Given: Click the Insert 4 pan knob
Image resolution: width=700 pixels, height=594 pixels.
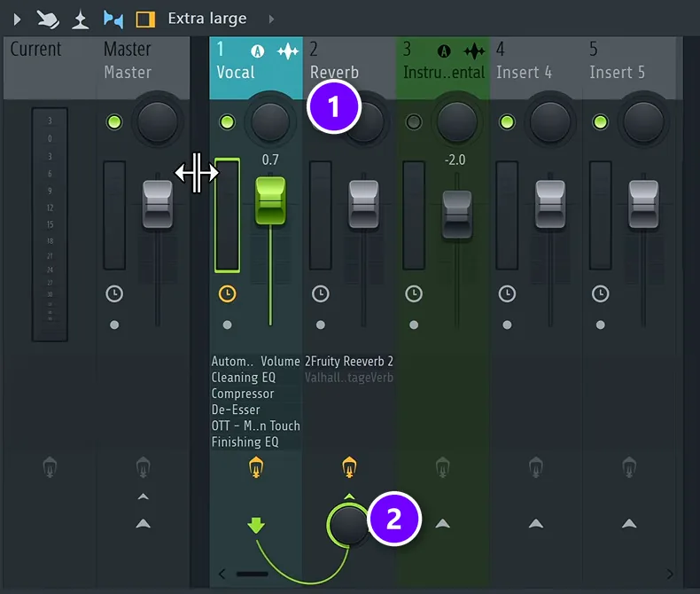Looking at the screenshot, I should point(550,121).
